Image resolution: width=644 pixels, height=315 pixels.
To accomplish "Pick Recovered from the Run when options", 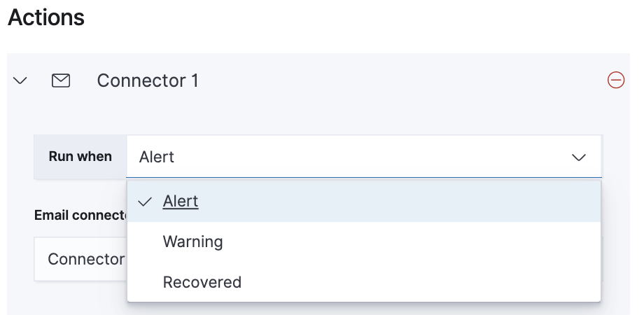I will coord(364,282).
